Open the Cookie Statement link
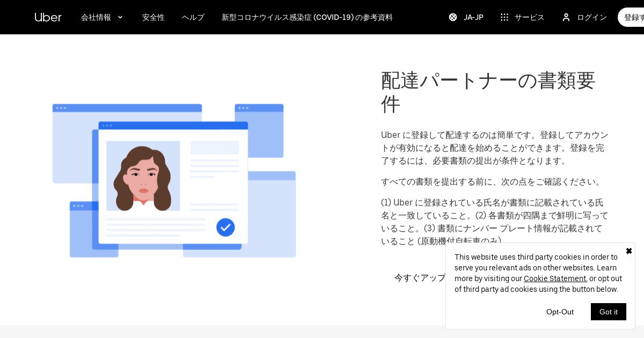Screen dimensions: 644x338 tap(555, 278)
